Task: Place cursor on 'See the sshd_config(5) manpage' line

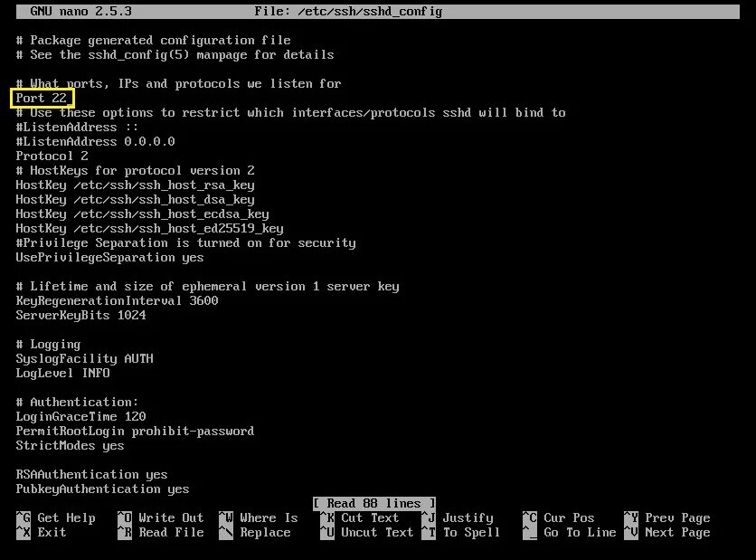Action: click(x=175, y=55)
